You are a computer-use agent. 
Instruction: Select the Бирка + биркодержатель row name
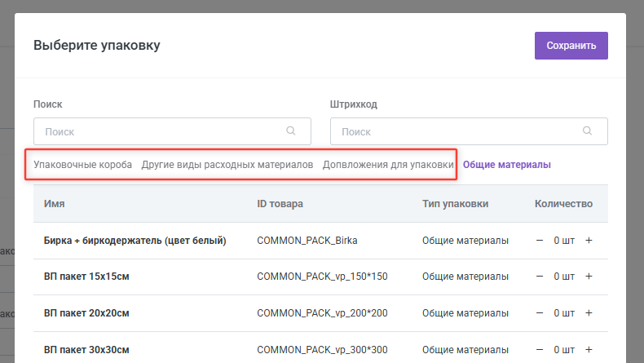click(135, 241)
